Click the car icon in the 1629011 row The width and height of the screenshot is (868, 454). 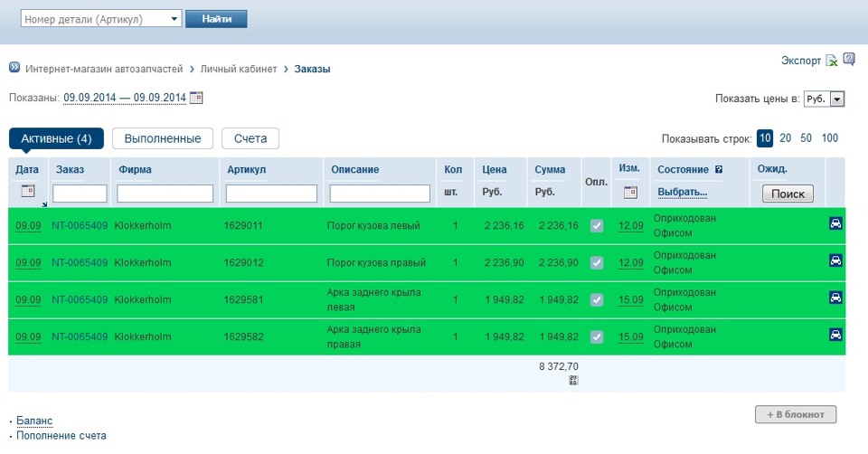pos(835,223)
